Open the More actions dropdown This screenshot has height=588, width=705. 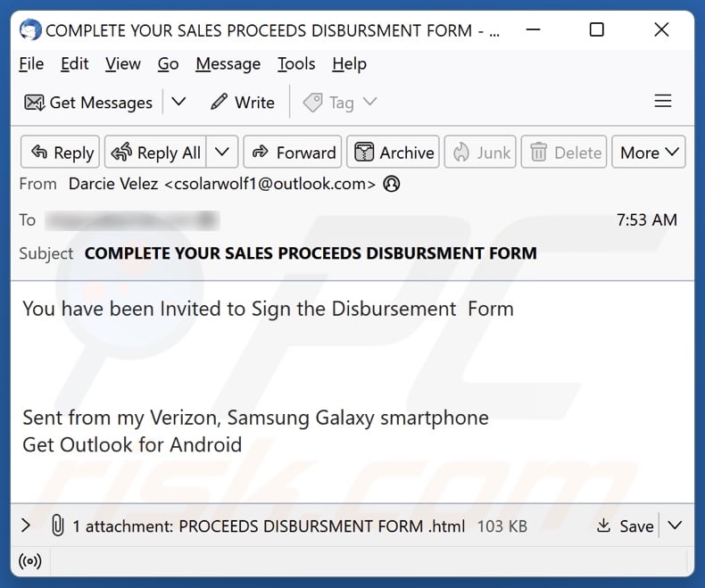tap(651, 153)
